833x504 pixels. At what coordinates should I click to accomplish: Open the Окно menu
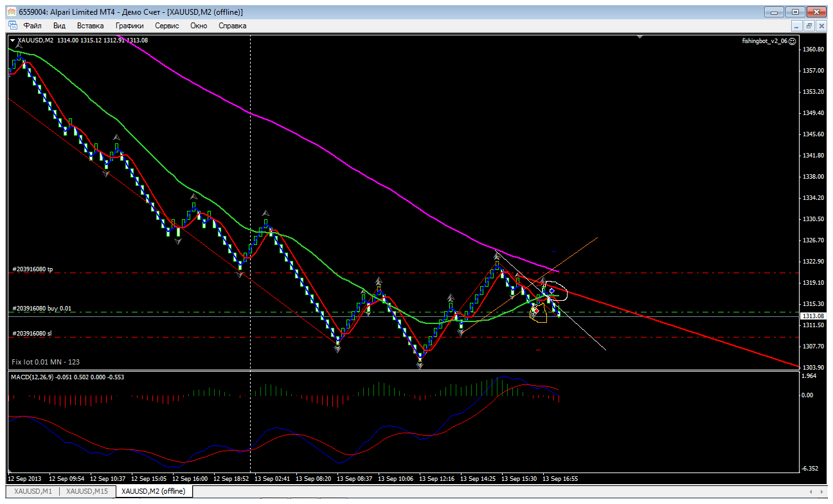199,26
